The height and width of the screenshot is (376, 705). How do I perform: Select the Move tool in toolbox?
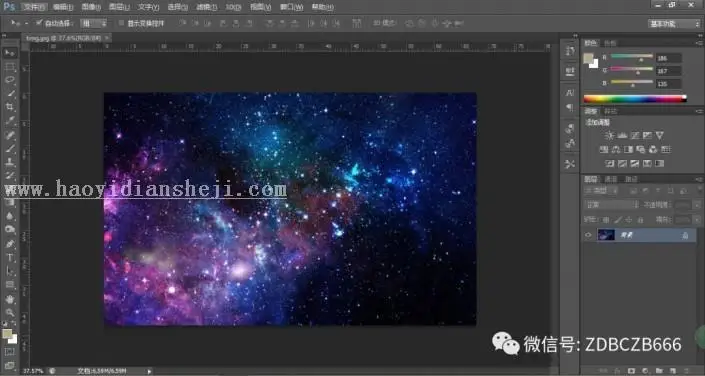click(10, 53)
